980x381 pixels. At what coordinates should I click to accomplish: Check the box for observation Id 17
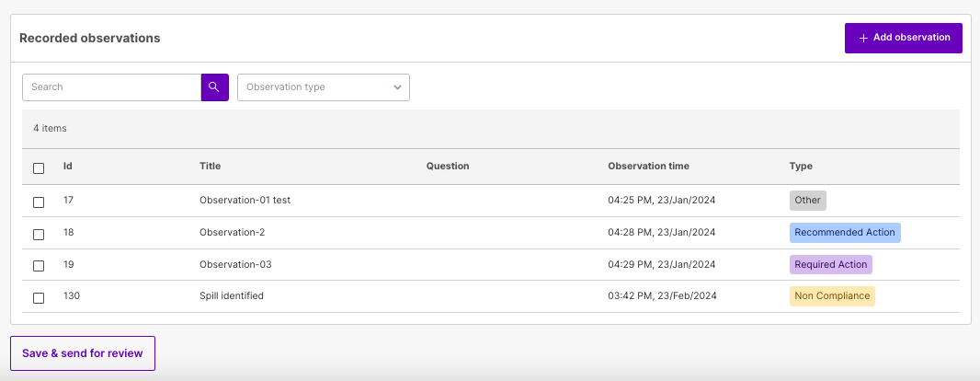39,202
